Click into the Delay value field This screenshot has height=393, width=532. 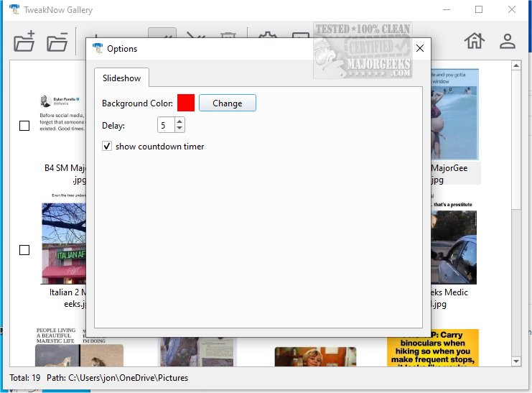tap(166, 125)
